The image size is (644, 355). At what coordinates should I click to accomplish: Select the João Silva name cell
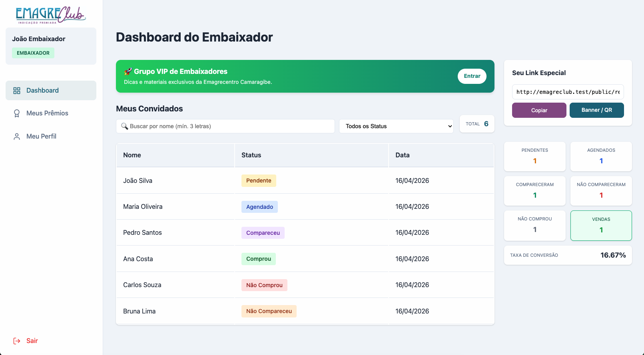(x=175, y=180)
